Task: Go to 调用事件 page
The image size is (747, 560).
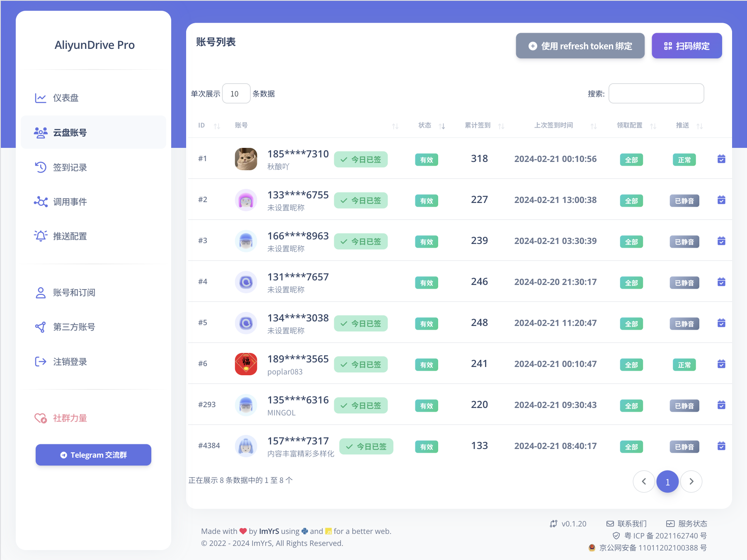Action: click(x=93, y=202)
